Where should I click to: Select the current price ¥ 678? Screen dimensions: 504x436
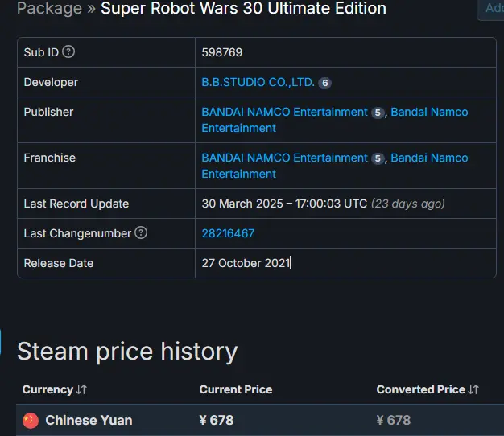pyautogui.click(x=217, y=420)
